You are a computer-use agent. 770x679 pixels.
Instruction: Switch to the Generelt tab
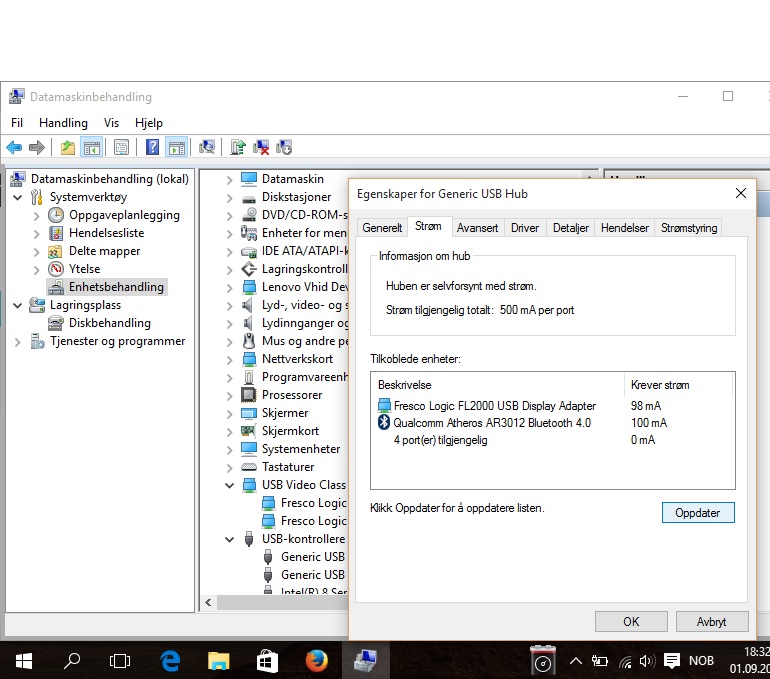click(382, 228)
